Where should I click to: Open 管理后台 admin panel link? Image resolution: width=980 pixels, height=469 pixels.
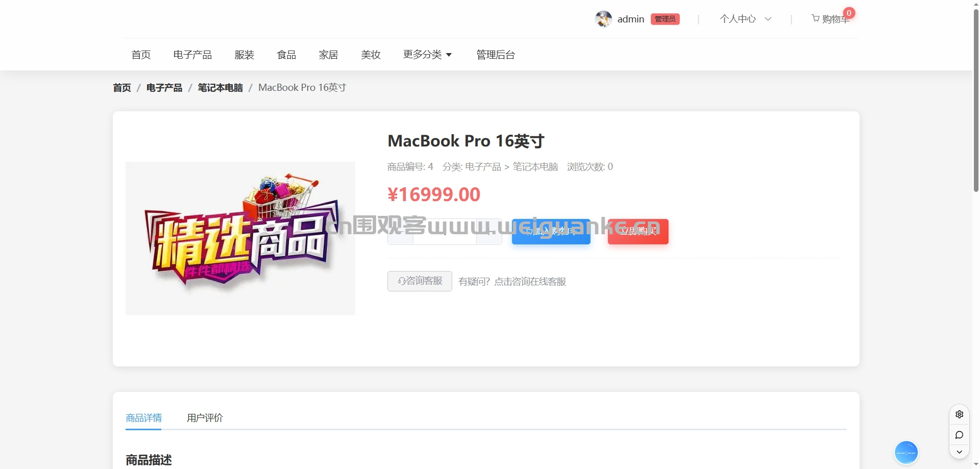point(496,55)
